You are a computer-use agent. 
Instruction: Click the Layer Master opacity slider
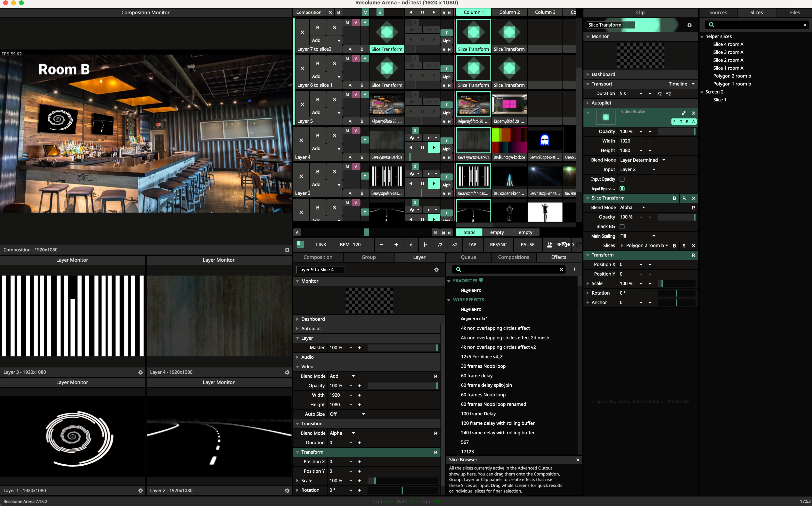pyautogui.click(x=402, y=348)
